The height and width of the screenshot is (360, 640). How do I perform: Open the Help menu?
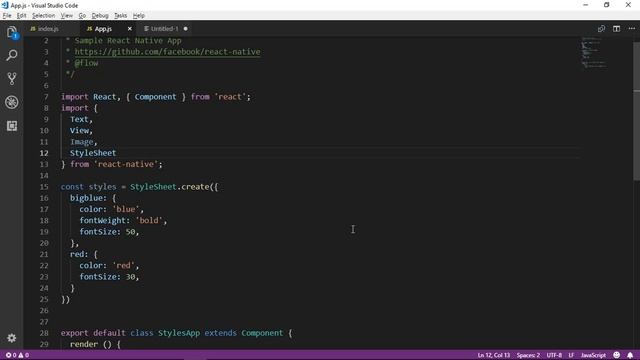[x=139, y=16]
